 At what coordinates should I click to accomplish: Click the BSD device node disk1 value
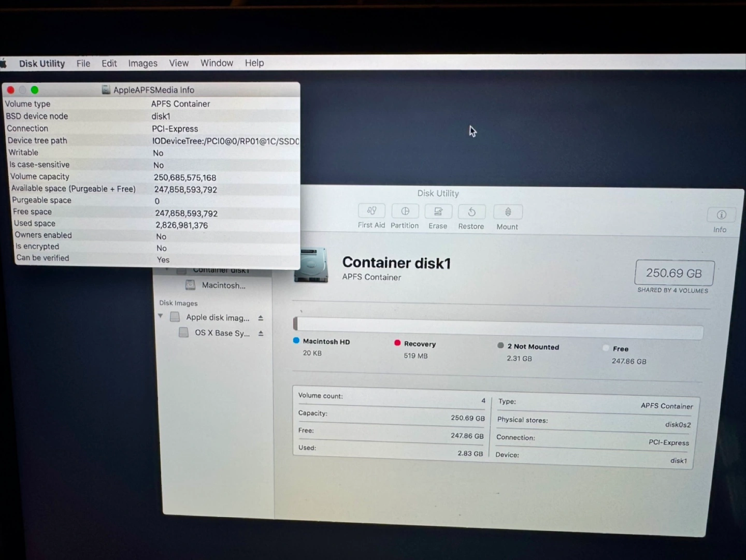click(x=161, y=117)
